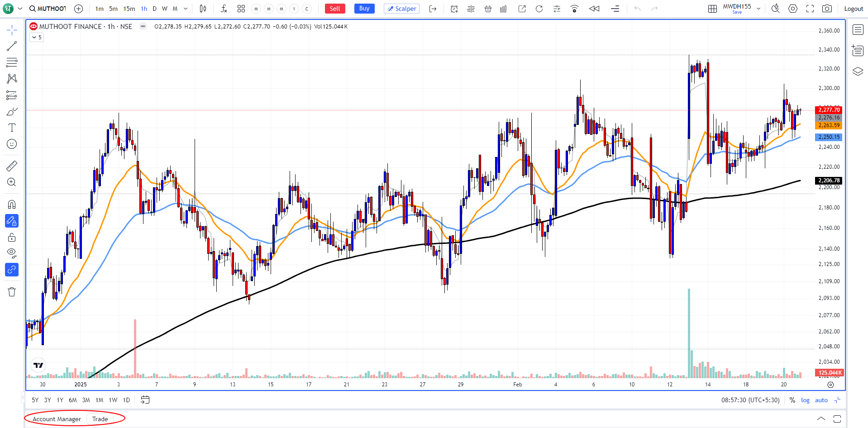Image resolution: width=868 pixels, height=428 pixels.
Task: Open chart settings hexagon icon
Action: [793, 9]
